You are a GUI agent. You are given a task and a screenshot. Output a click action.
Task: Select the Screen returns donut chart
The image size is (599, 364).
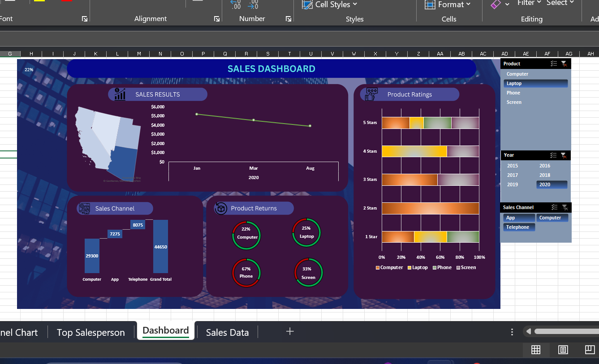[308, 273]
